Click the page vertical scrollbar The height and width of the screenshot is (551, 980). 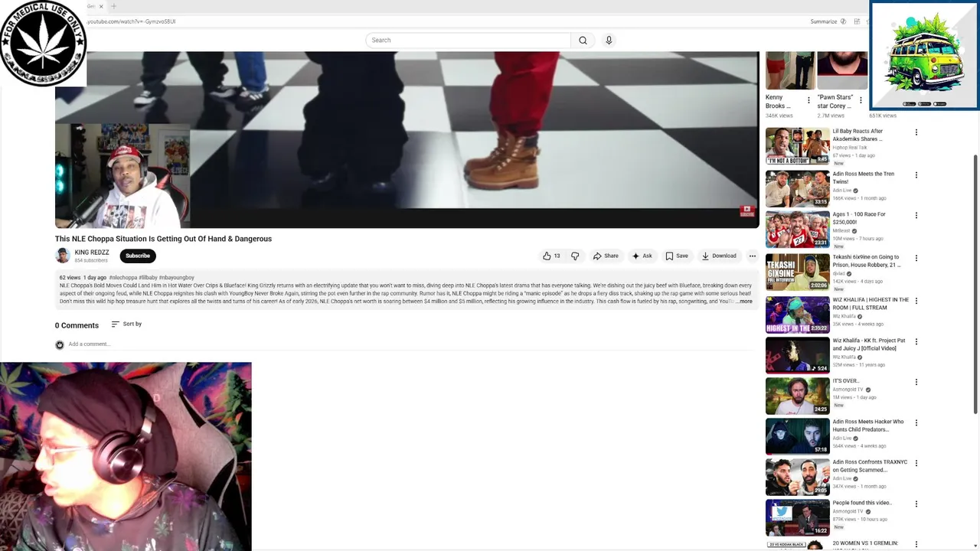[x=975, y=283]
